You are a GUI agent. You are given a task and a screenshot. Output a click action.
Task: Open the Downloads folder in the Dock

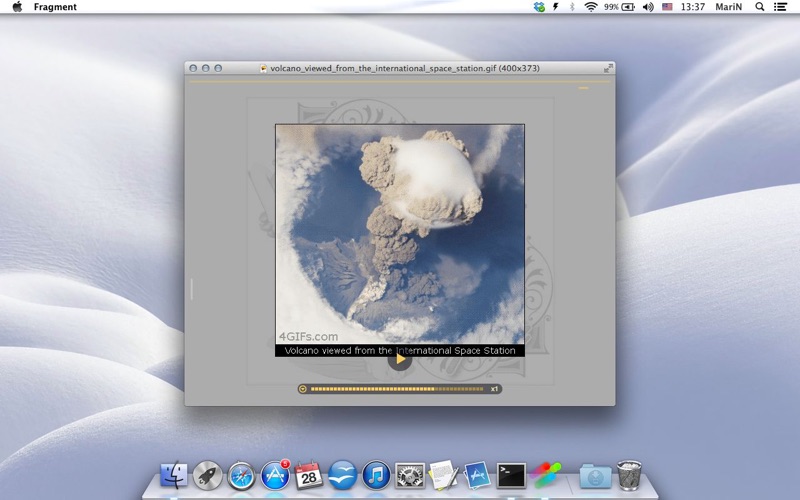click(595, 476)
